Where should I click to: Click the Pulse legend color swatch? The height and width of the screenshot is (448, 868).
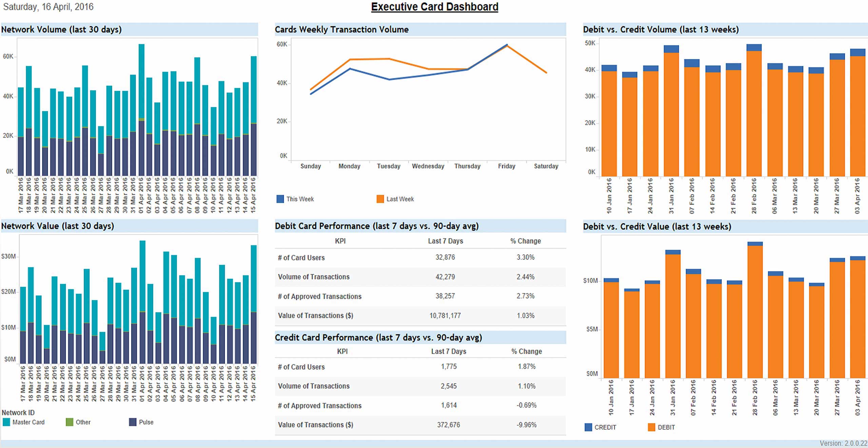coord(133,422)
